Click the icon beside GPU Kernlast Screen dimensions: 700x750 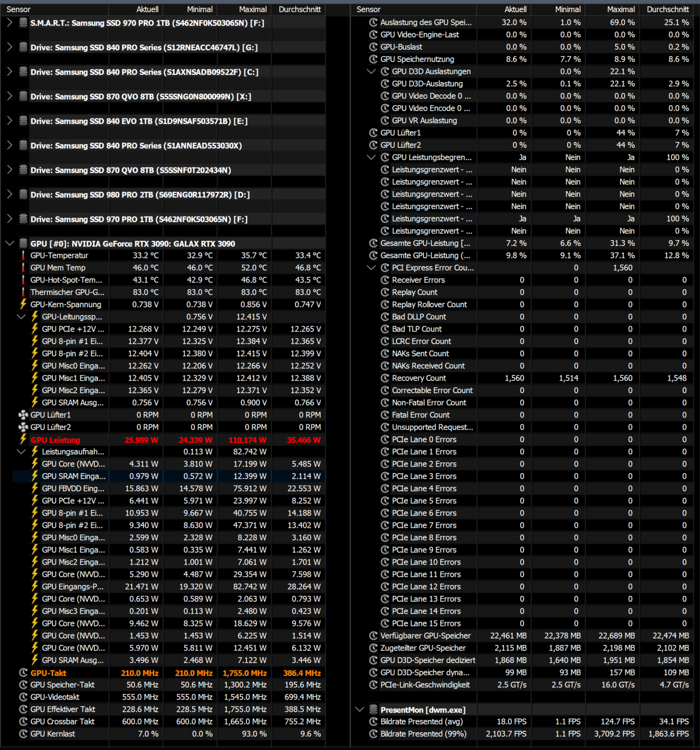pyautogui.click(x=23, y=734)
